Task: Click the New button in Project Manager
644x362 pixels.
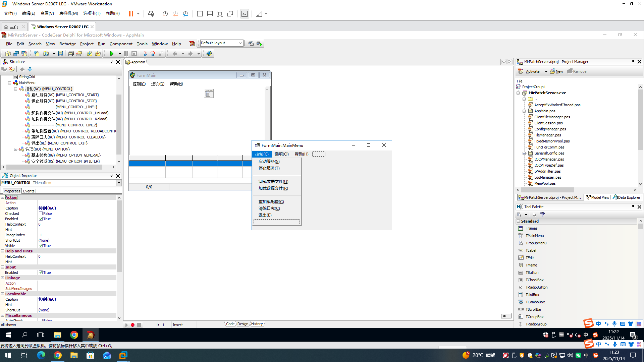Action: (557, 71)
